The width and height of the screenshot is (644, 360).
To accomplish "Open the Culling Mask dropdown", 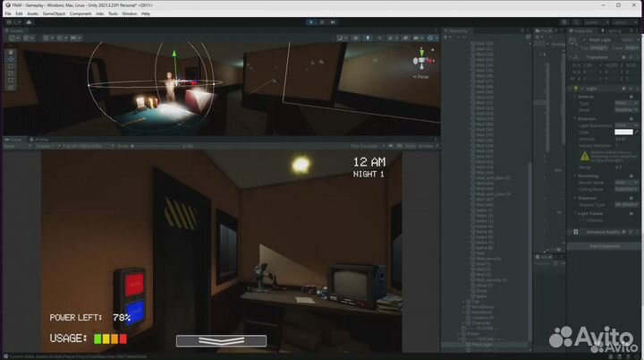I will (626, 189).
